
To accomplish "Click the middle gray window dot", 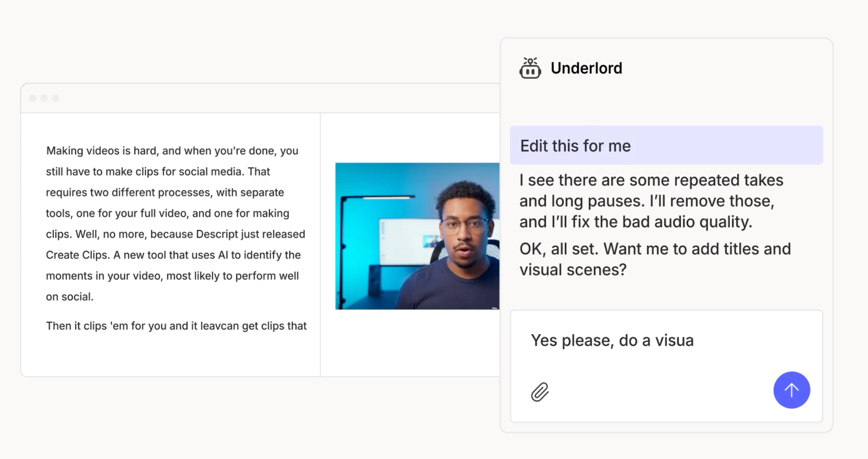I will point(44,98).
